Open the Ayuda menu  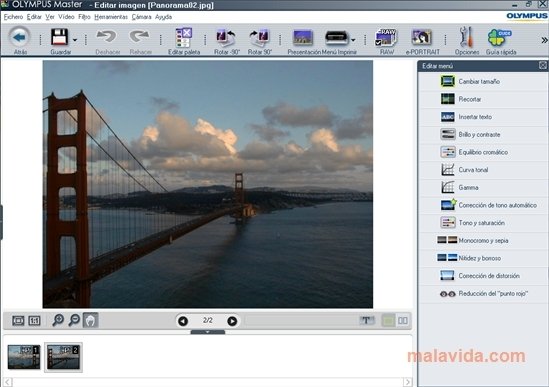coord(163,17)
